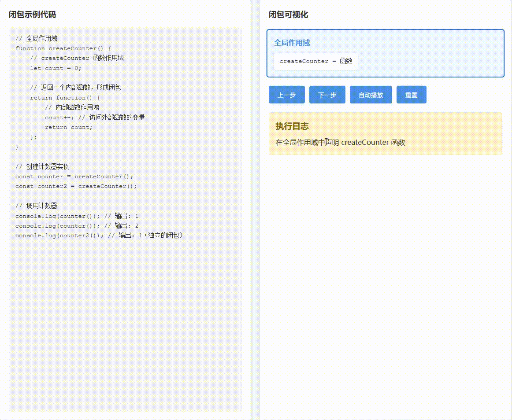Click the 执行日志 heading

click(292, 126)
